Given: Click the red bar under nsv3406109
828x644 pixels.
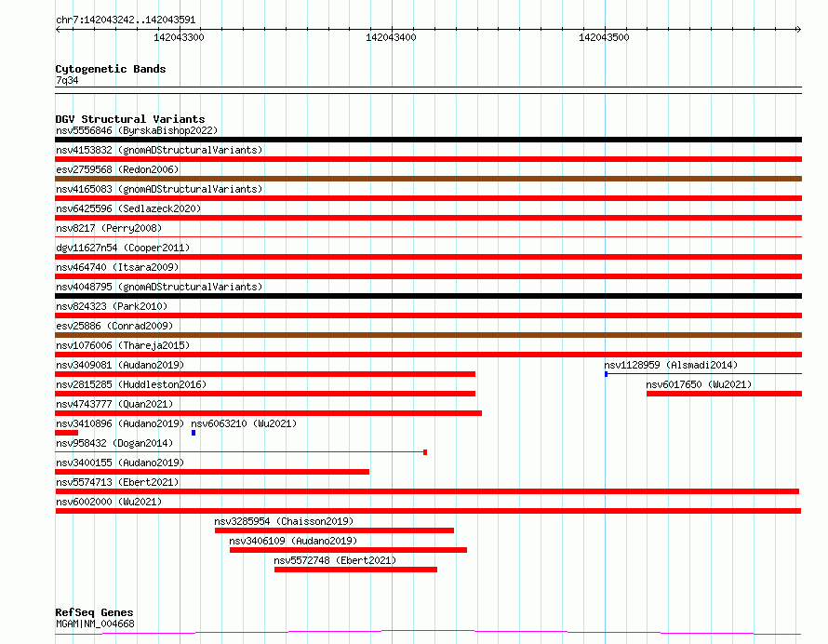Looking at the screenshot, I should pyautogui.click(x=349, y=551).
